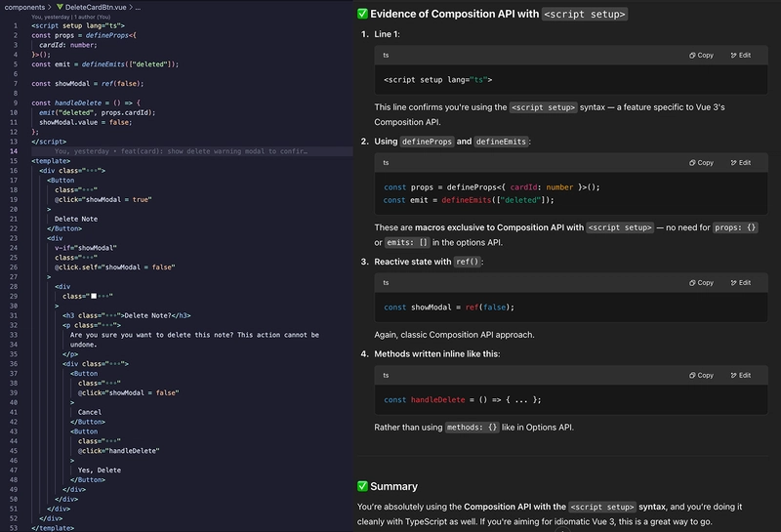Click the Vue file icon in breadcrumb
This screenshot has height=532, width=781.
60,7
